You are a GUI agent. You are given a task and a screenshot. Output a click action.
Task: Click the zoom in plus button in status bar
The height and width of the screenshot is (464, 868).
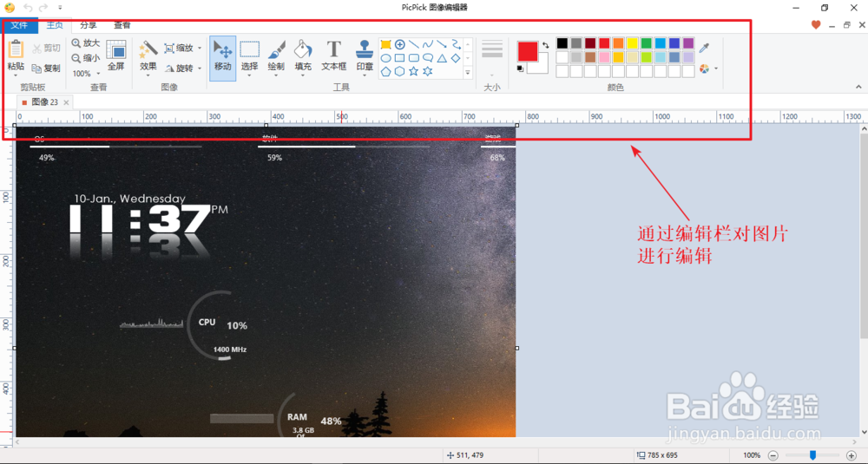(x=852, y=455)
